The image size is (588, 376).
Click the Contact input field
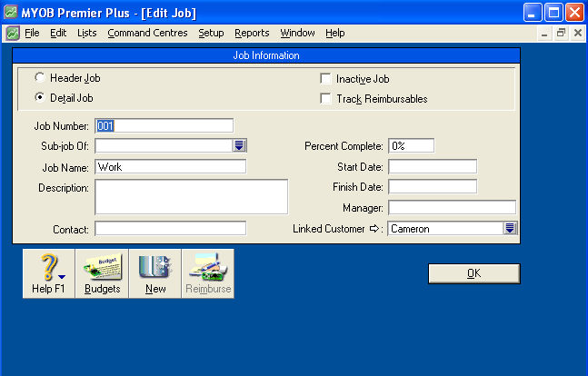[171, 228]
